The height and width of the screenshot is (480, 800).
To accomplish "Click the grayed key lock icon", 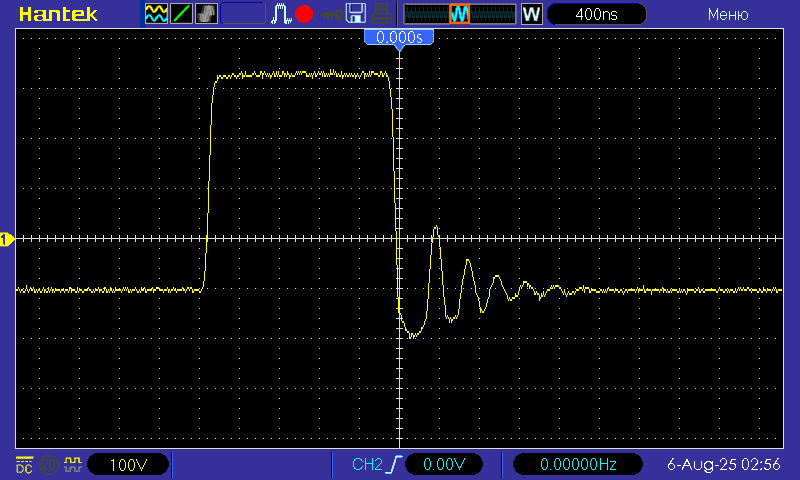I will click(x=332, y=15).
